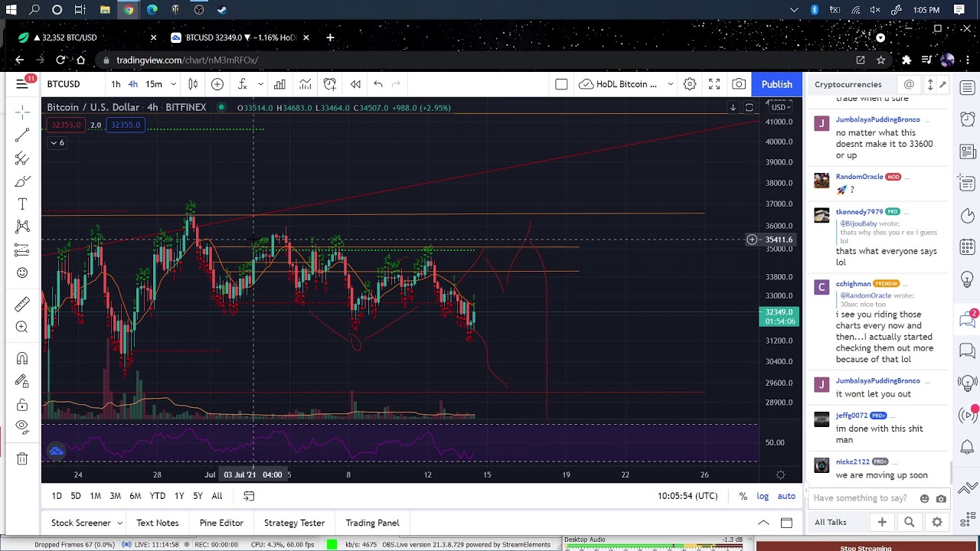Collapse the 6 indicators legend chevron
980x551 pixels.
[x=57, y=142]
